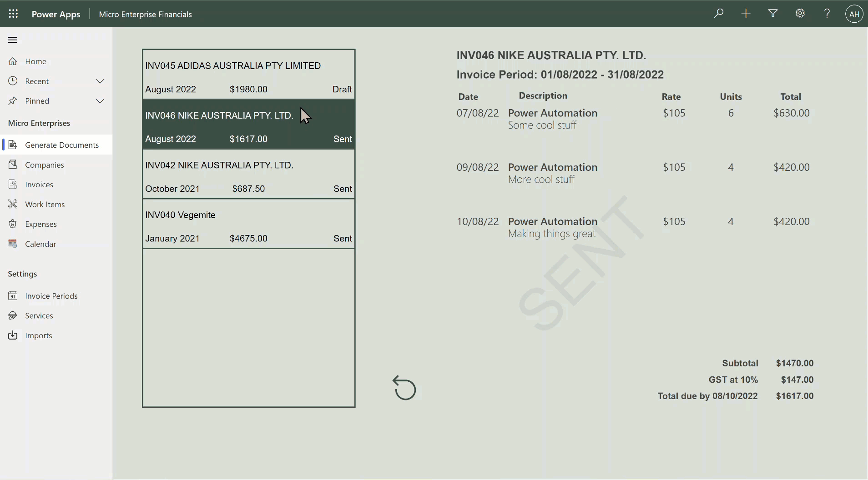The image size is (868, 480).
Task: Open Invoice Periods settings
Action: pos(56,295)
